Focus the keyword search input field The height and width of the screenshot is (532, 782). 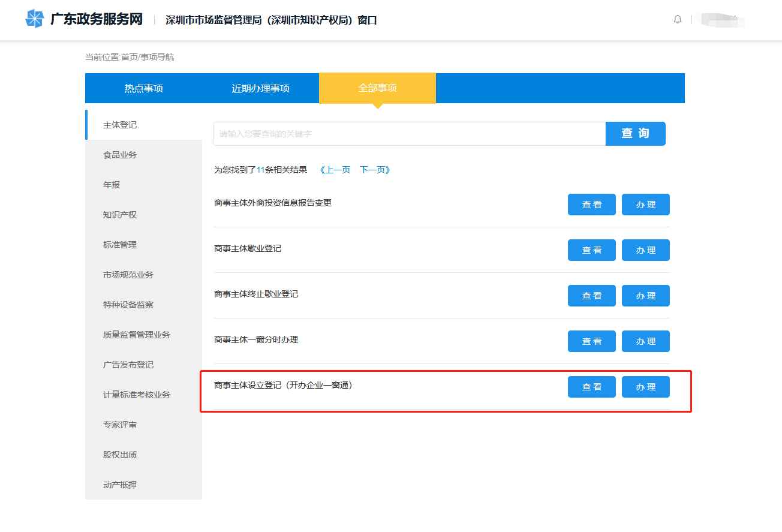409,134
